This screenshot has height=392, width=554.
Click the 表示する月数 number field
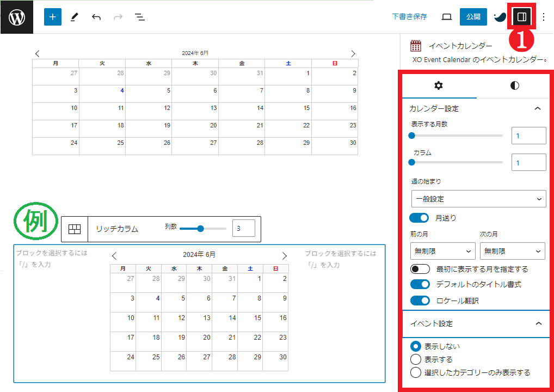coord(528,136)
